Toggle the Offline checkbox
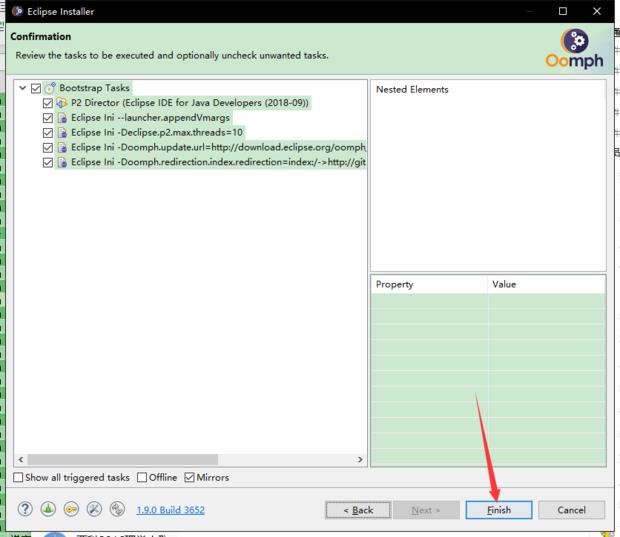 point(142,478)
